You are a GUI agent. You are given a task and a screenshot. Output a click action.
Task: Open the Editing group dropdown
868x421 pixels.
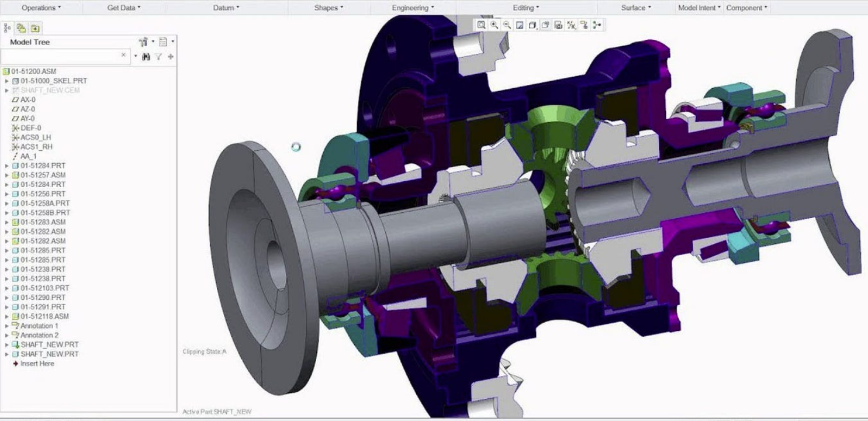[526, 8]
